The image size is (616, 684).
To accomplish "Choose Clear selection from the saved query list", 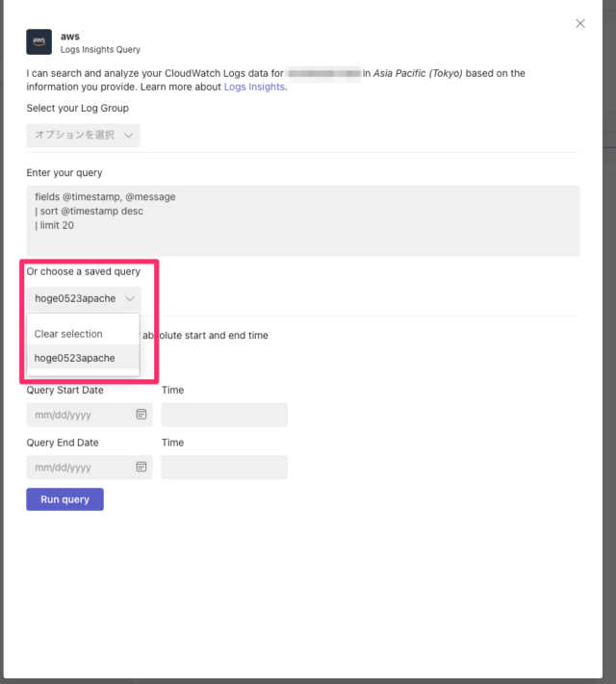I will (x=68, y=334).
